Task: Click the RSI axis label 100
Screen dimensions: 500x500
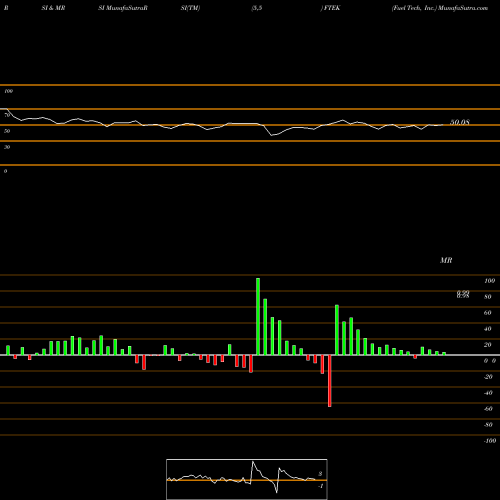Action: pos(8,91)
